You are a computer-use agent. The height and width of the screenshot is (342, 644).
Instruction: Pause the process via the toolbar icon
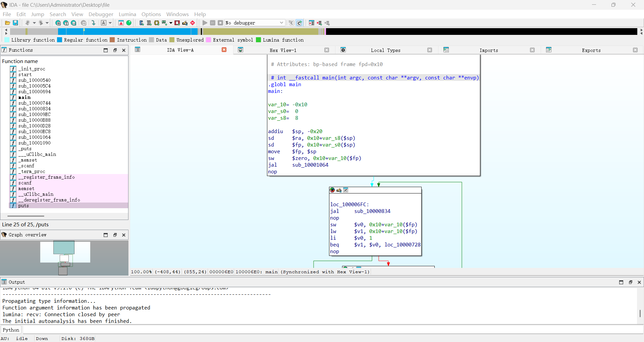point(213,23)
